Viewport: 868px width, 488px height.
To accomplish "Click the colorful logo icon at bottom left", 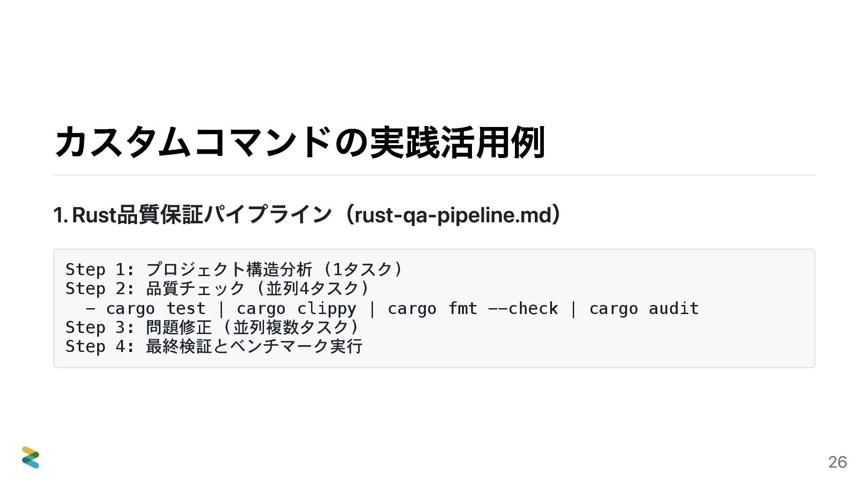I will [30, 457].
